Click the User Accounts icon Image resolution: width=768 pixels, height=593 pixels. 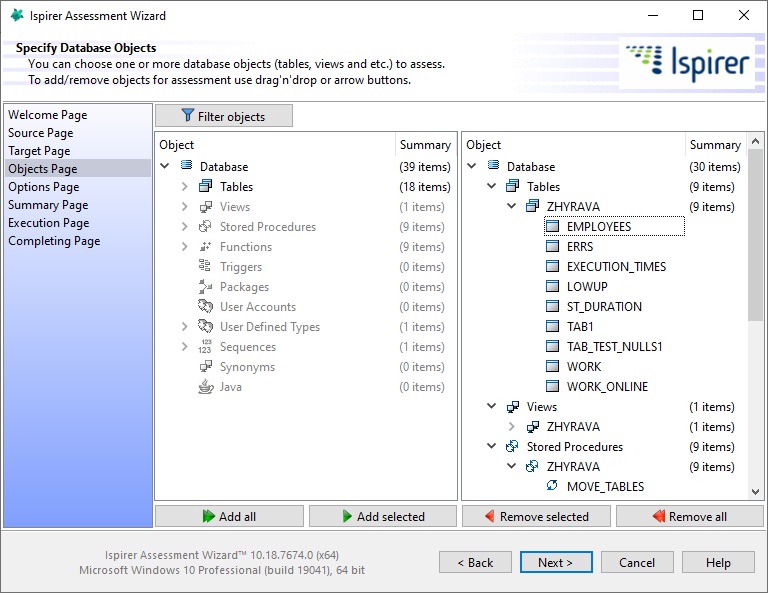click(205, 306)
